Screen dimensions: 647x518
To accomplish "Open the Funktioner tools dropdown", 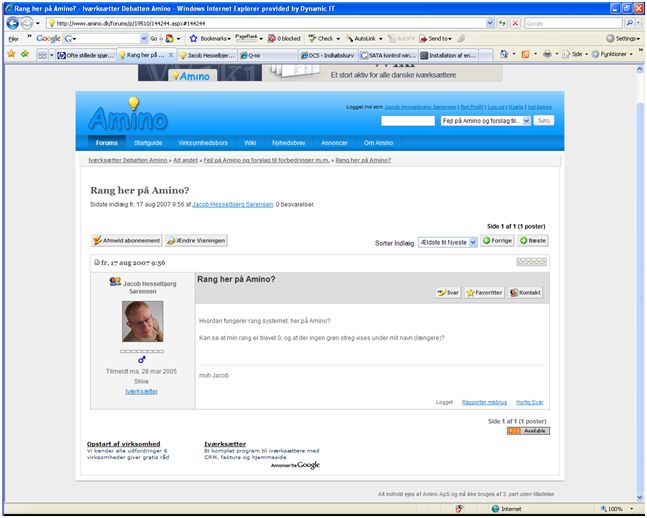I will click(612, 54).
